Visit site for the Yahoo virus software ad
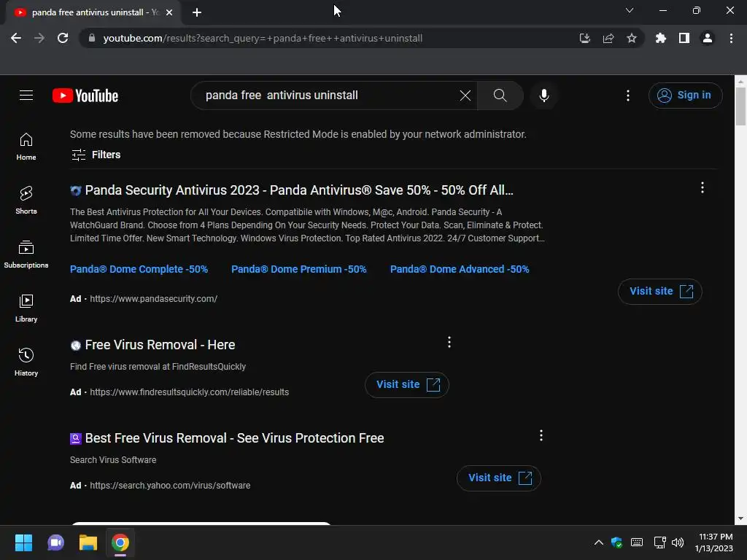This screenshot has width=747, height=560. [499, 478]
